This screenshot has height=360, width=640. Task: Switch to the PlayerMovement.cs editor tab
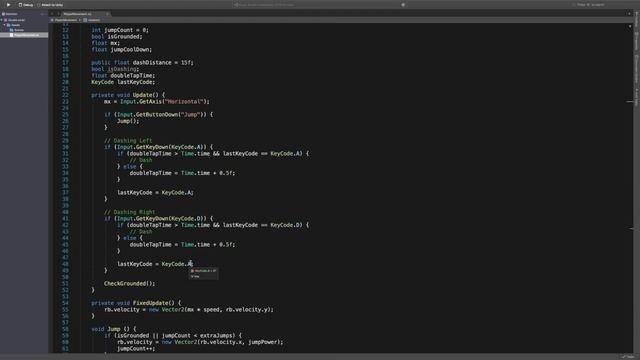tap(78, 14)
